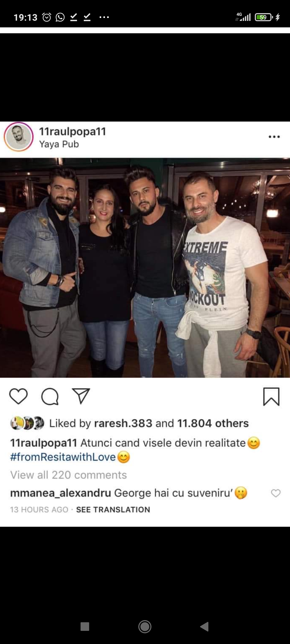This screenshot has width=290, height=644.
Task: Tap the Android home circle button
Action: point(145,627)
